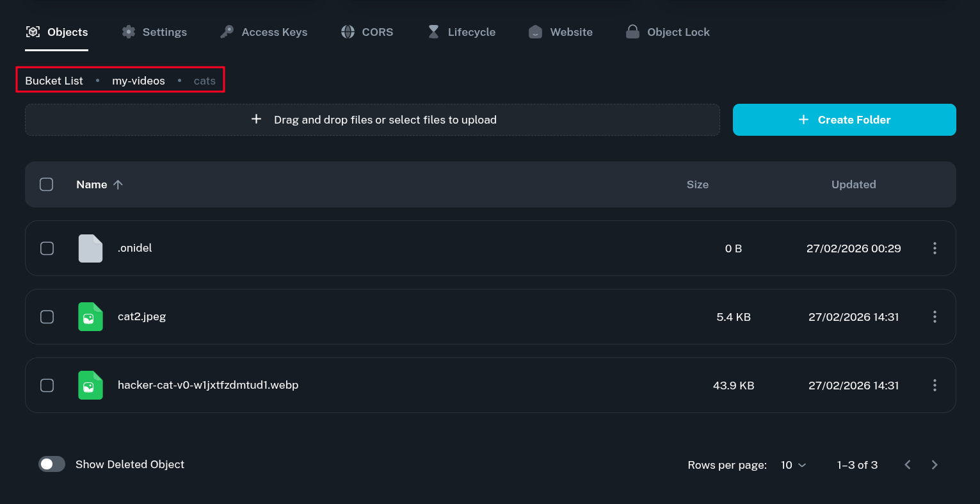
Task: Go to the previous page arrow
Action: [x=907, y=465]
